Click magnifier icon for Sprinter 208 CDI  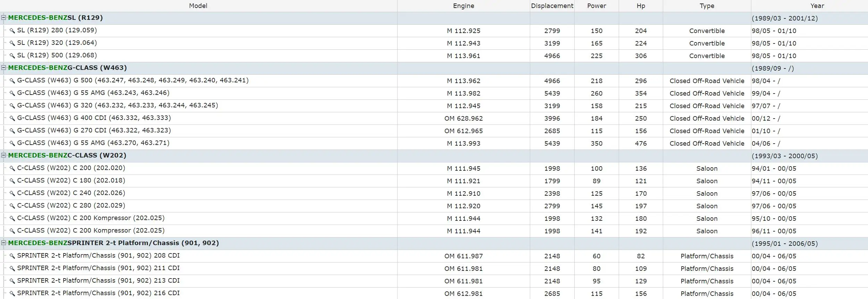[12, 256]
